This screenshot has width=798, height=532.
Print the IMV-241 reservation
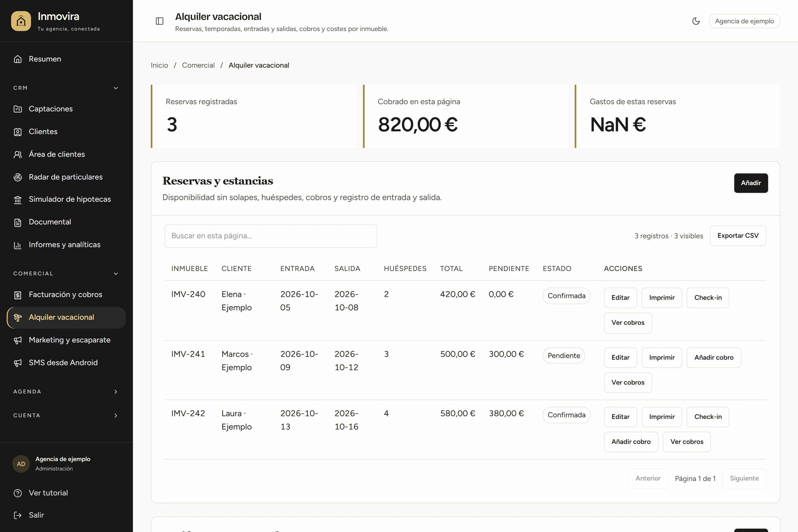click(662, 357)
